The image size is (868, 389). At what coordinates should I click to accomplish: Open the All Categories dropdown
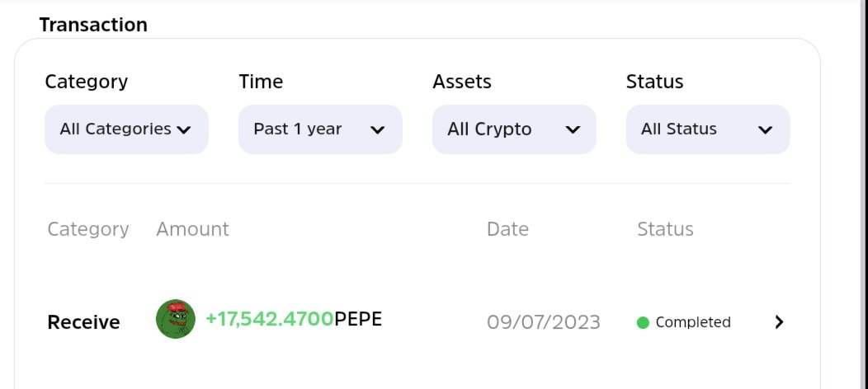click(x=126, y=129)
